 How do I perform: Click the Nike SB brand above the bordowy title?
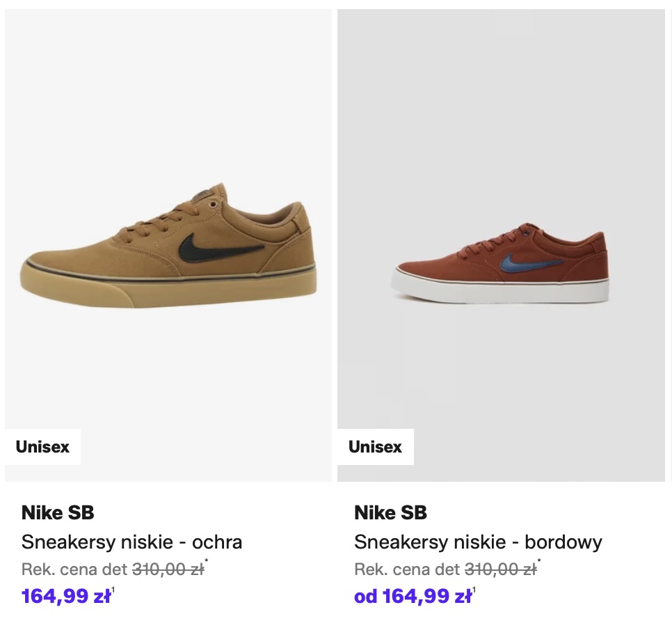(x=390, y=513)
